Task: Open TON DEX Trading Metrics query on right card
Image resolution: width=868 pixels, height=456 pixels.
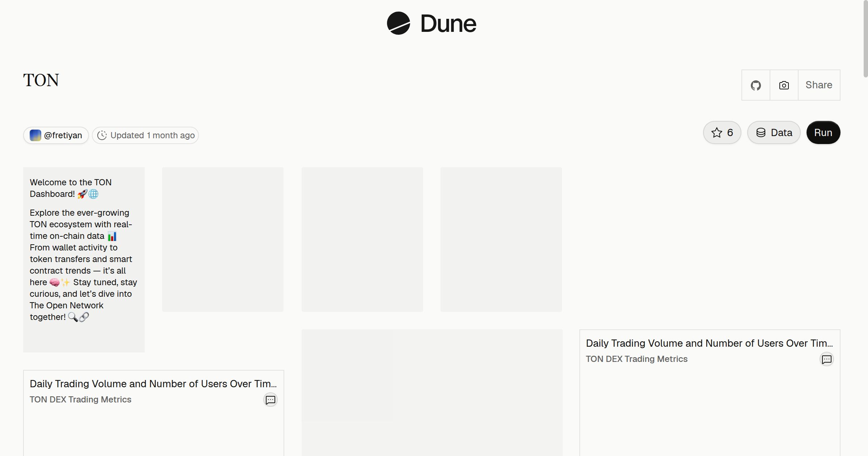Action: [x=637, y=359]
